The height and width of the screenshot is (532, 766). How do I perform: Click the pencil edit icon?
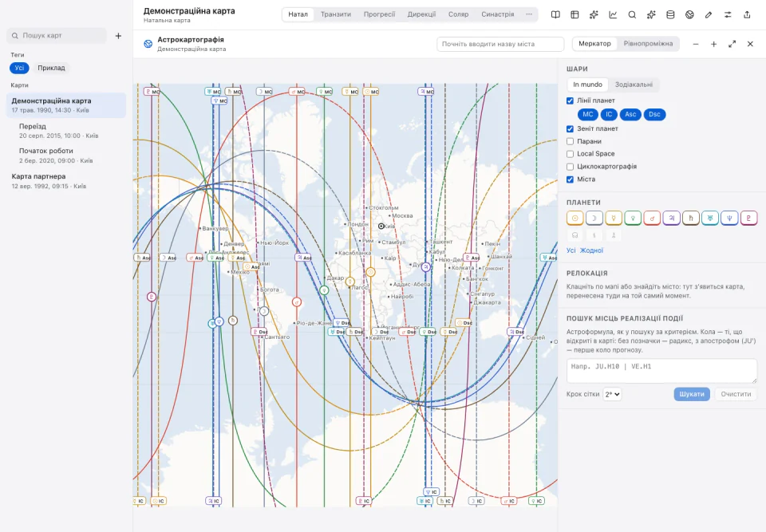(709, 14)
